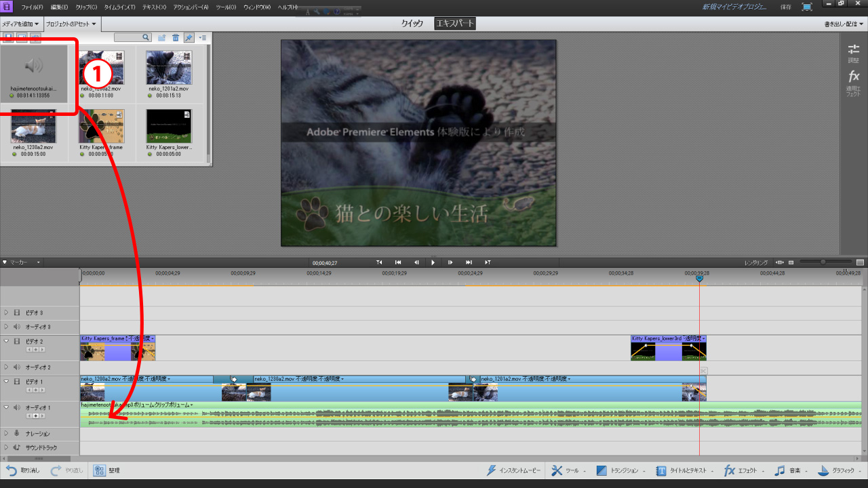Open the ファイル menu

tap(32, 7)
